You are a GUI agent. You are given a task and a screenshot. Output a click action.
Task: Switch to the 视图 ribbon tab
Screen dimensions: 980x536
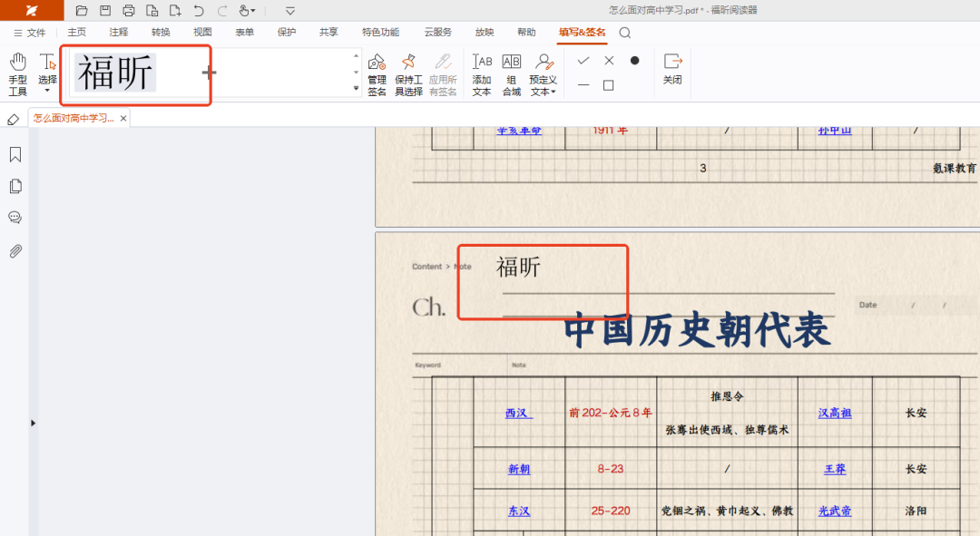coord(201,31)
